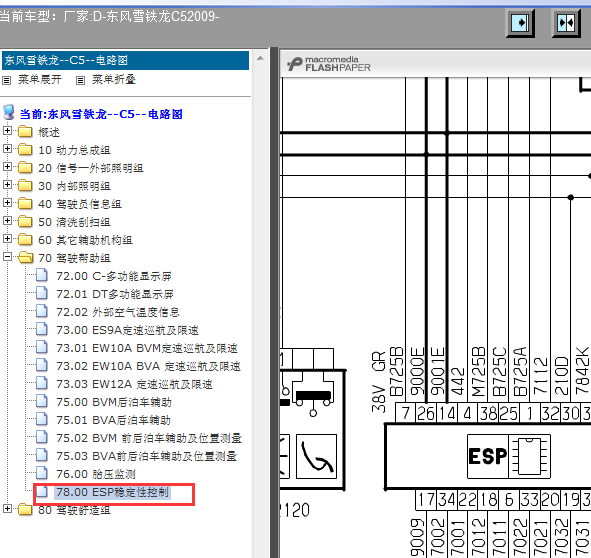Open 75.02 BVM 前后泊车辅助及位置测量
The width and height of the screenshot is (591, 558).
point(149,438)
